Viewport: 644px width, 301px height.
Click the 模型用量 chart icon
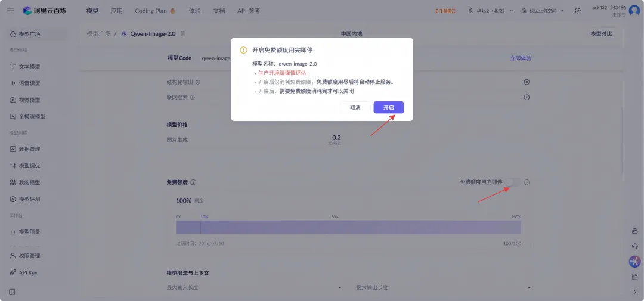(13, 232)
